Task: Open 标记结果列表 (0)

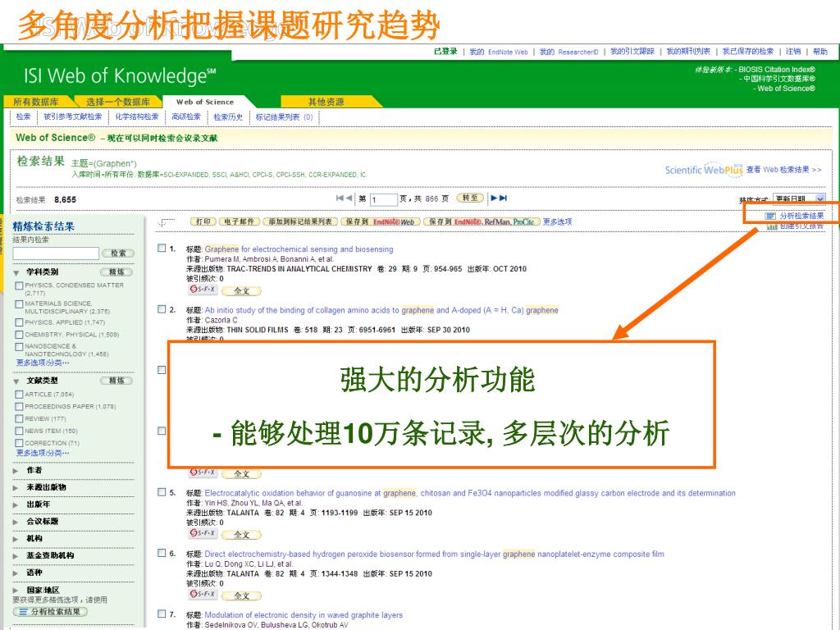Action: click(x=284, y=116)
